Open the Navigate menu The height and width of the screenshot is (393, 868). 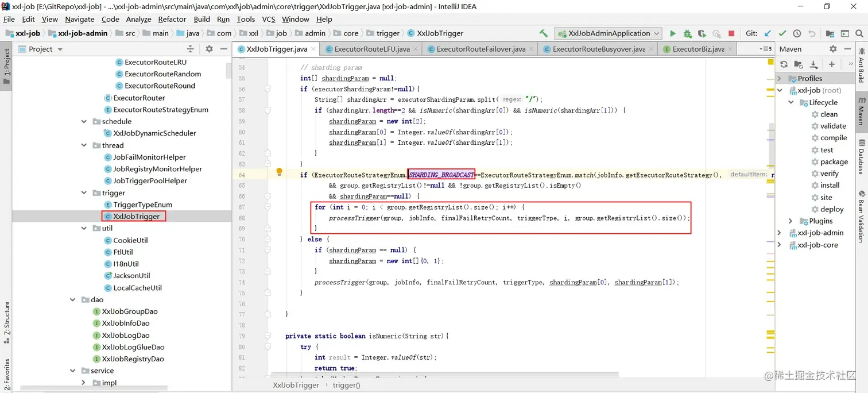coord(79,19)
